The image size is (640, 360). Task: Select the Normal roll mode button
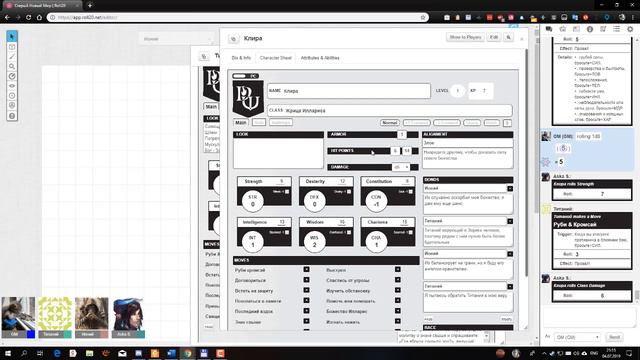pyautogui.click(x=390, y=122)
